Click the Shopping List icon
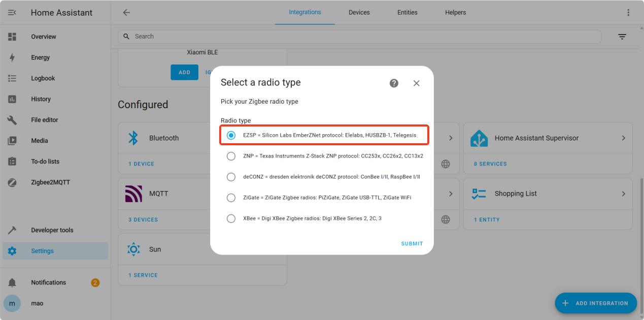This screenshot has width=644, height=320. [x=479, y=194]
